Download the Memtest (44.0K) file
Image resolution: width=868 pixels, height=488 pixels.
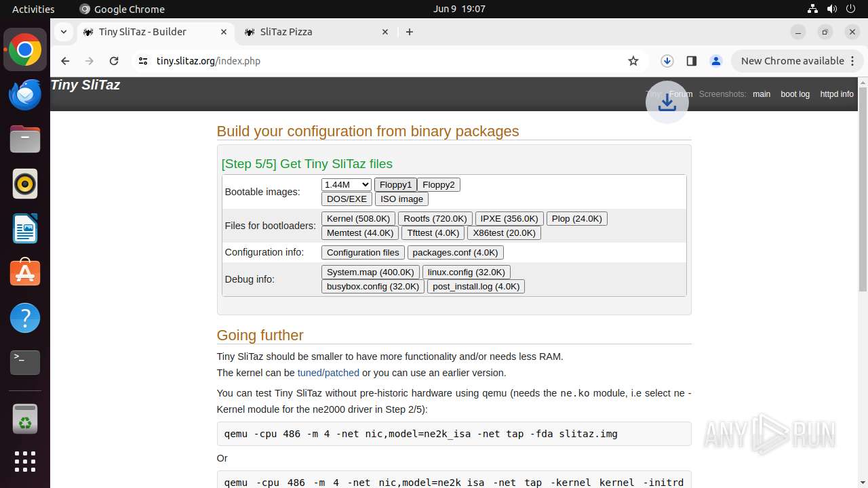(360, 232)
